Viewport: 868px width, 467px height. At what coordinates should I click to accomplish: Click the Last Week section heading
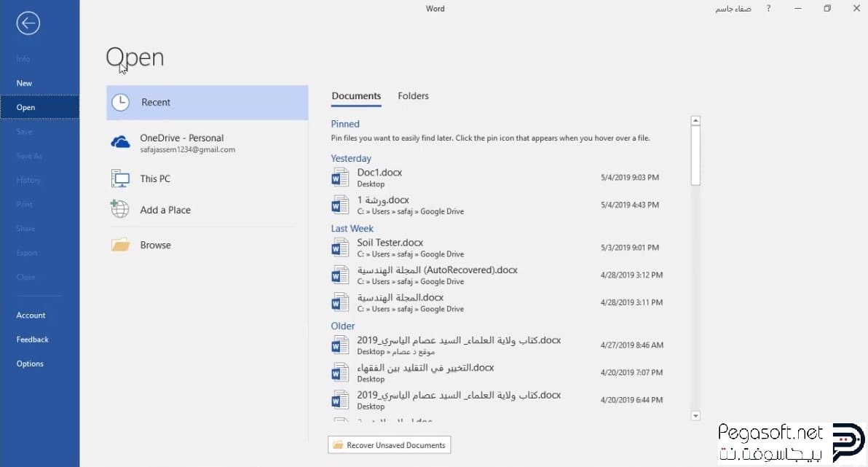[x=352, y=228]
